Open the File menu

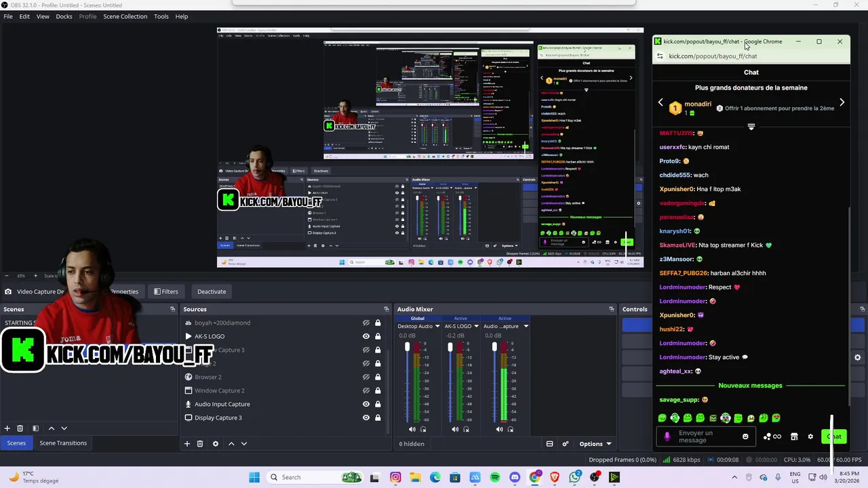pos(8,16)
